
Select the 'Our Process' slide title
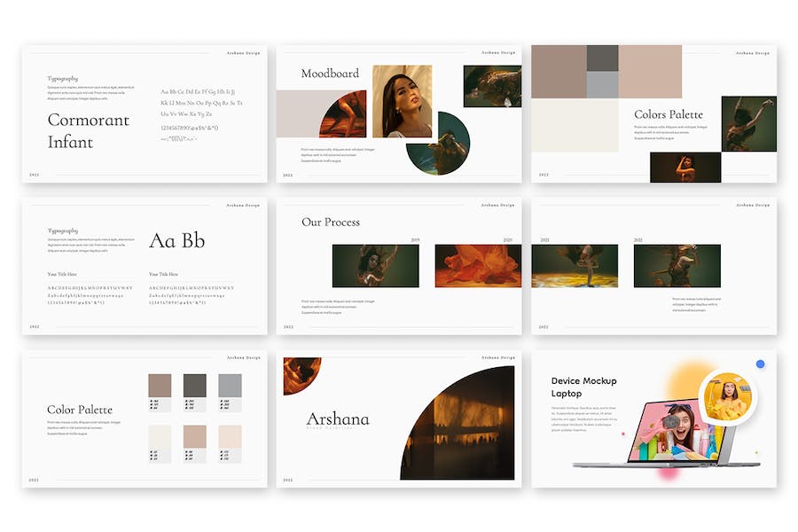(x=330, y=222)
